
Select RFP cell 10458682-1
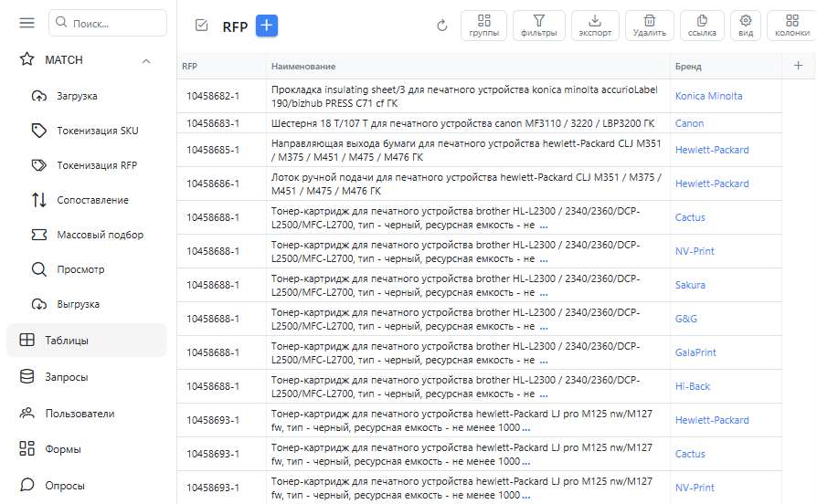pyautogui.click(x=221, y=96)
